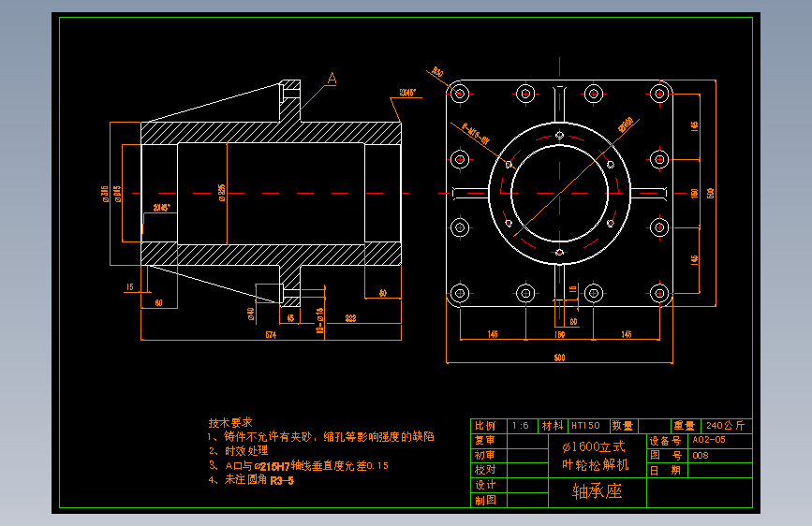Select the horizontal 500 width dimension
812x526 pixels.
coord(560,358)
